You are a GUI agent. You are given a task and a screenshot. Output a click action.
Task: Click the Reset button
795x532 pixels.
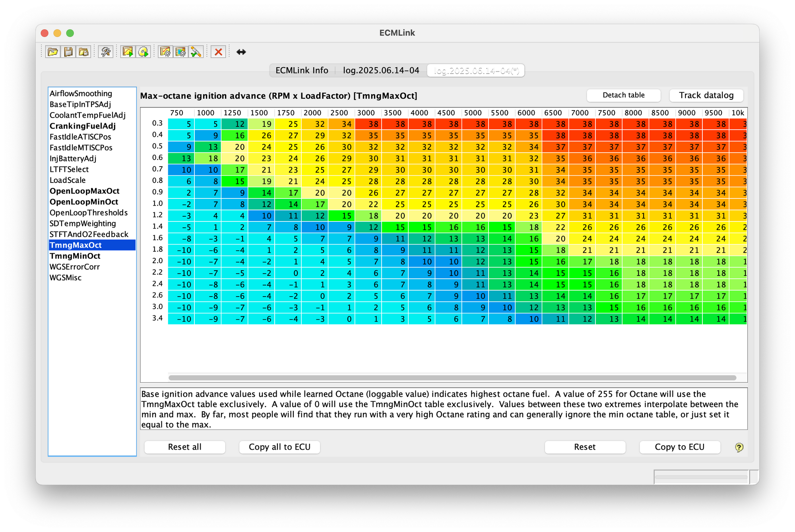point(585,447)
